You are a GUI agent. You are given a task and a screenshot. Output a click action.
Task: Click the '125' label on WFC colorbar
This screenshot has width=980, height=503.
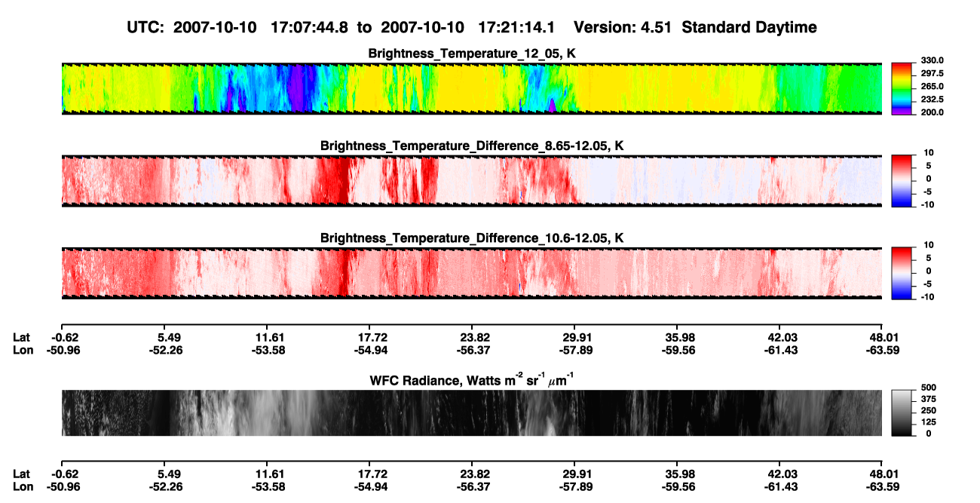click(927, 422)
